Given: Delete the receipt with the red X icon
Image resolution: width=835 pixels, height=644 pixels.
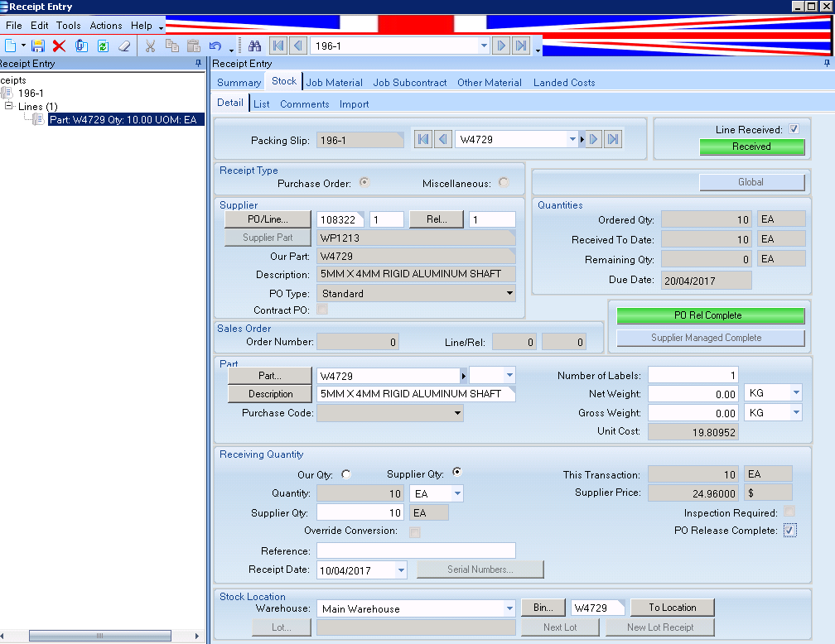Looking at the screenshot, I should click(x=59, y=46).
